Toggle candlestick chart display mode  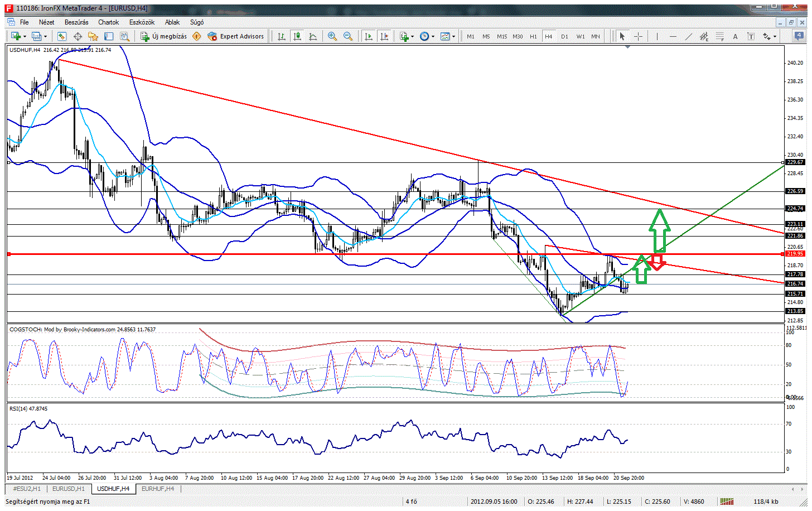pos(297,36)
